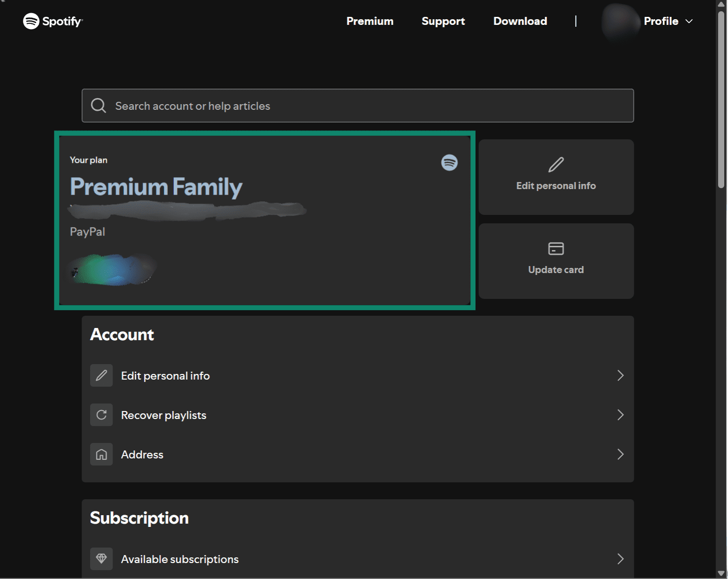Click the search magnifier icon
The height and width of the screenshot is (579, 728).
[x=99, y=105]
